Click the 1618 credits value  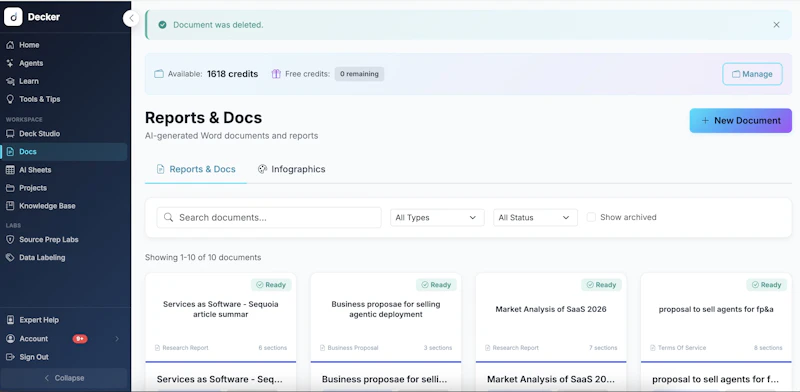(x=233, y=74)
